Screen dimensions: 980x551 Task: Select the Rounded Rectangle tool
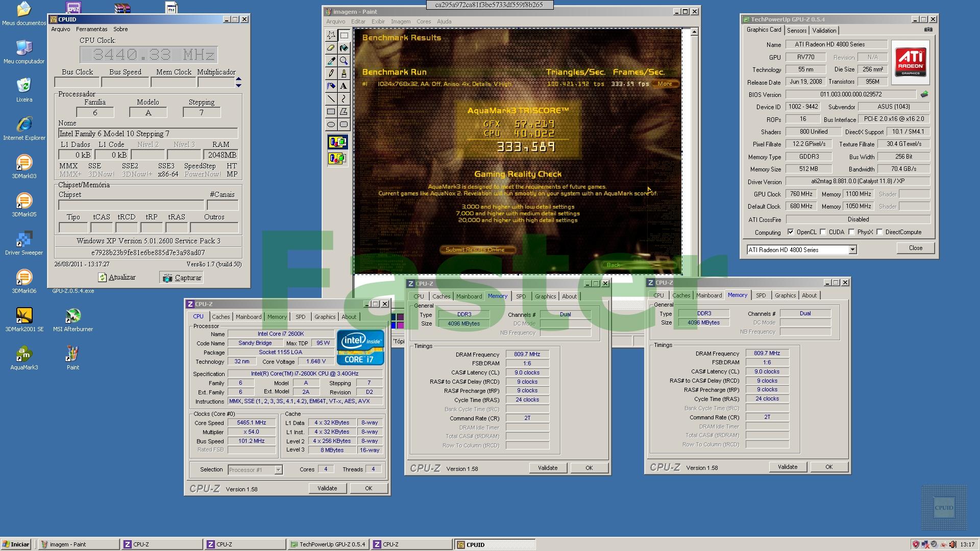(x=344, y=124)
